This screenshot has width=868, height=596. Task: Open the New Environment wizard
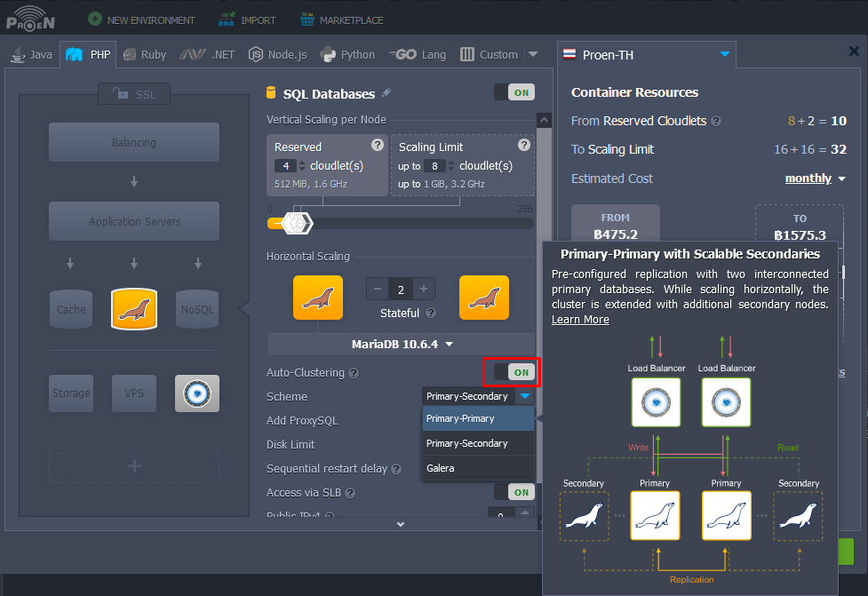click(142, 20)
